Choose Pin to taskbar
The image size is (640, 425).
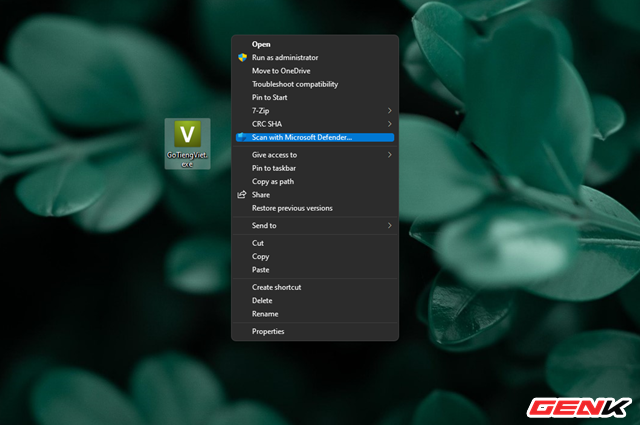click(315, 168)
